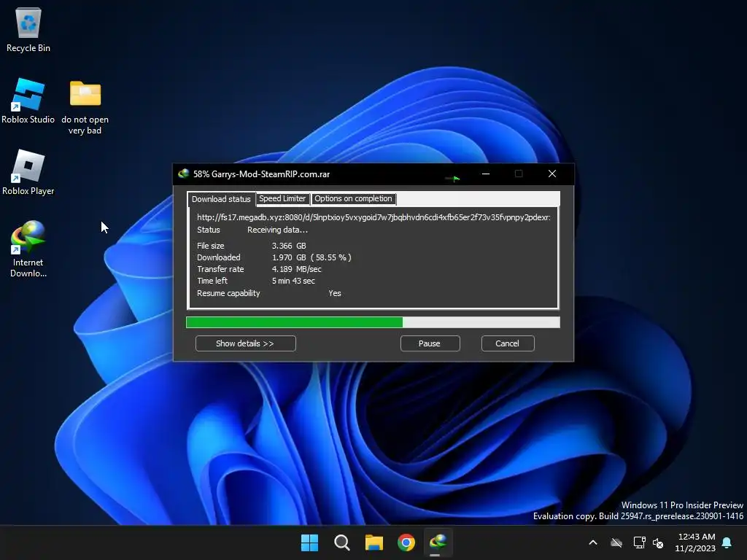Viewport: 747px width, 560px height.
Task: Click the file size value 3.366 GB
Action: [289, 246]
